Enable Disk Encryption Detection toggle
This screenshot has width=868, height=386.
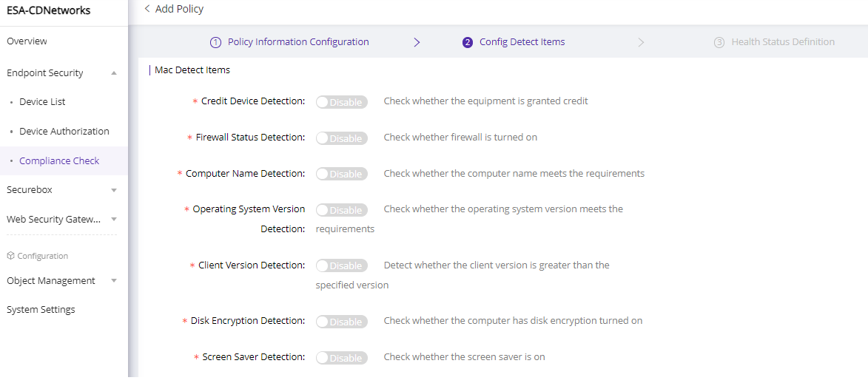click(342, 322)
